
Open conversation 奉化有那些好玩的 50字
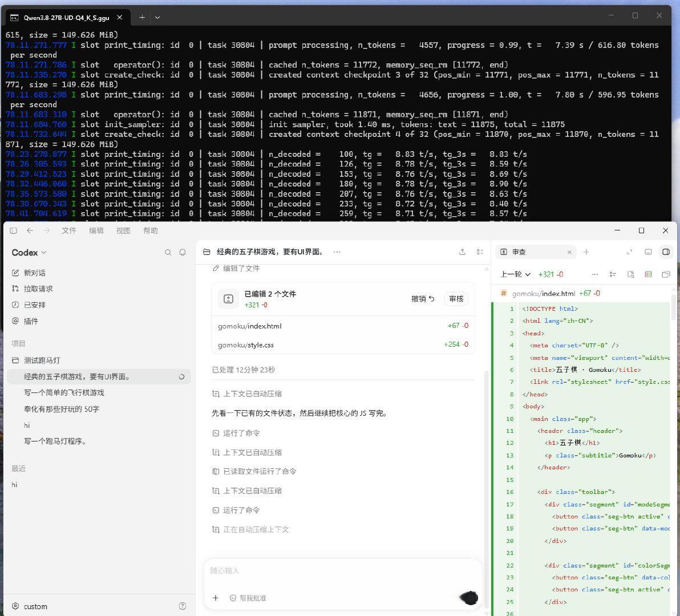(x=62, y=409)
